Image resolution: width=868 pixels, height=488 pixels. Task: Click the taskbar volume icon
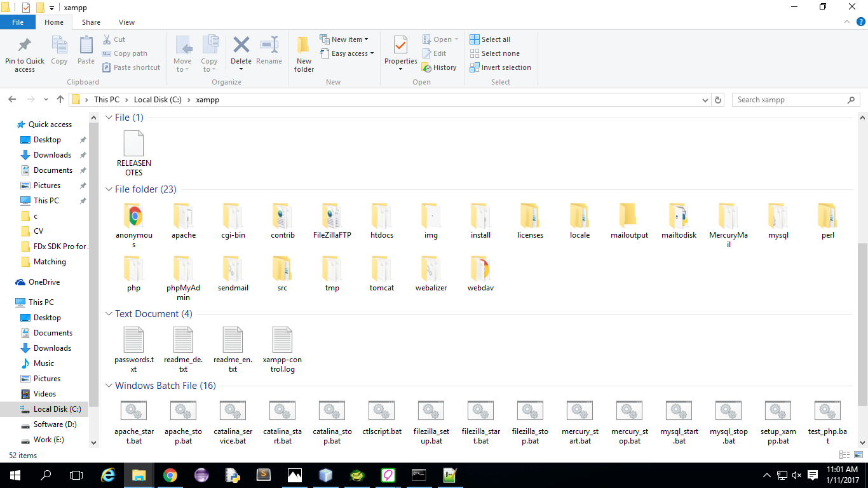[x=796, y=475]
